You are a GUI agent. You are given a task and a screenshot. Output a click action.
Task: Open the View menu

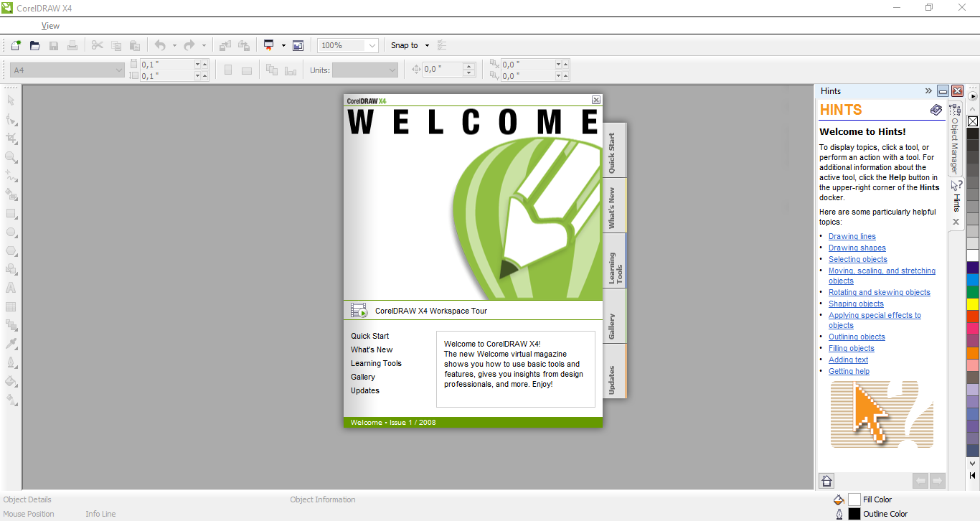[50, 26]
